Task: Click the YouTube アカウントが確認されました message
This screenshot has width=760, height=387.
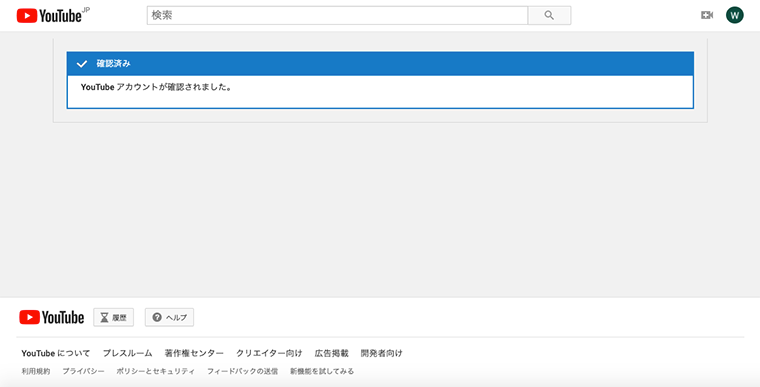Action: 156,87
